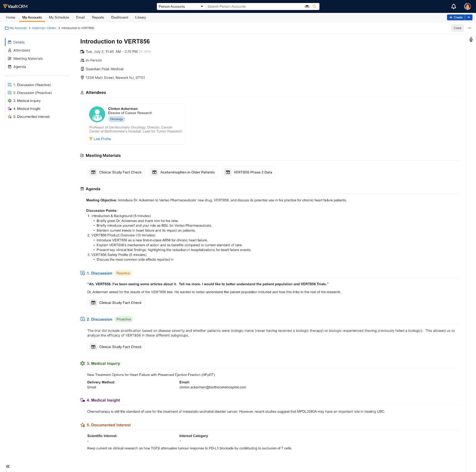The height and width of the screenshot is (472, 476).
Task: Click the microphone icon on right panel
Action: coord(471,40)
